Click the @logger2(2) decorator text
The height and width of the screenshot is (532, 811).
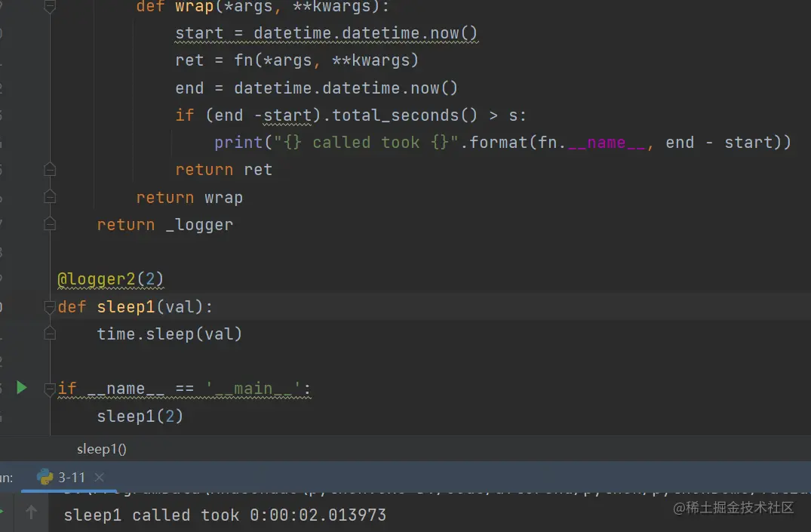[x=110, y=279]
